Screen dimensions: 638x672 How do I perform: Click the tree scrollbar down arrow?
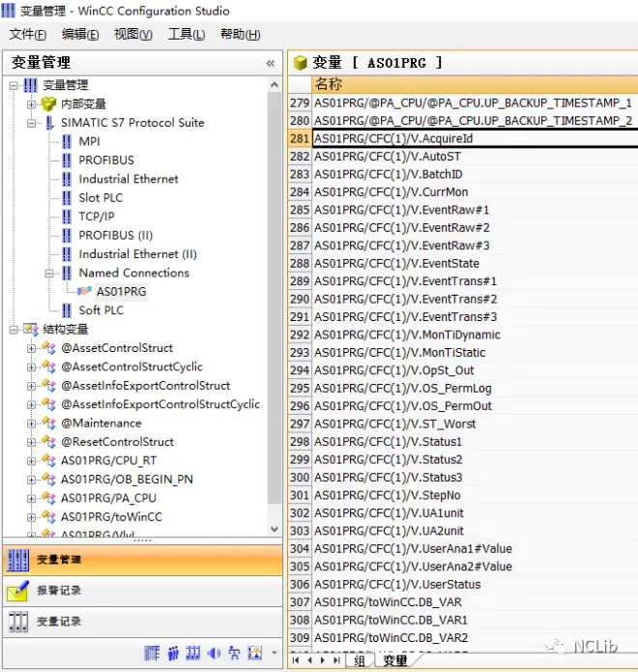[275, 529]
